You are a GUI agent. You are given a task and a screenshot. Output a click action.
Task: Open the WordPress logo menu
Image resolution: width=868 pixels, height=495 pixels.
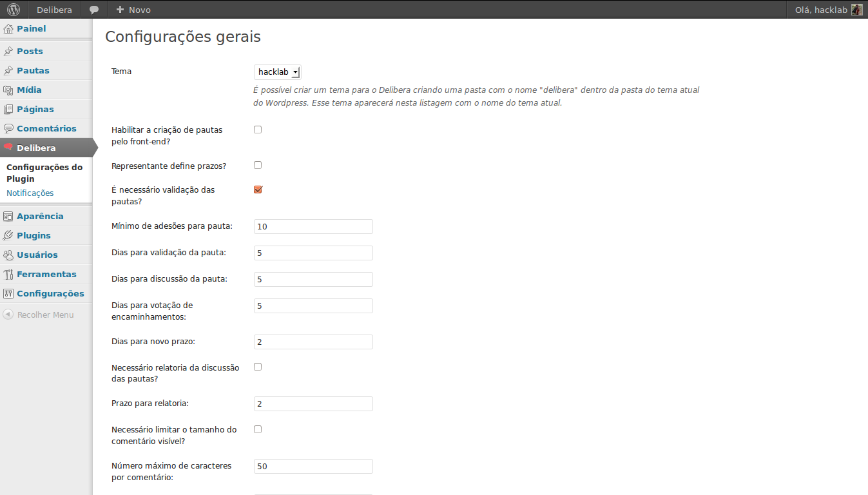(x=14, y=10)
